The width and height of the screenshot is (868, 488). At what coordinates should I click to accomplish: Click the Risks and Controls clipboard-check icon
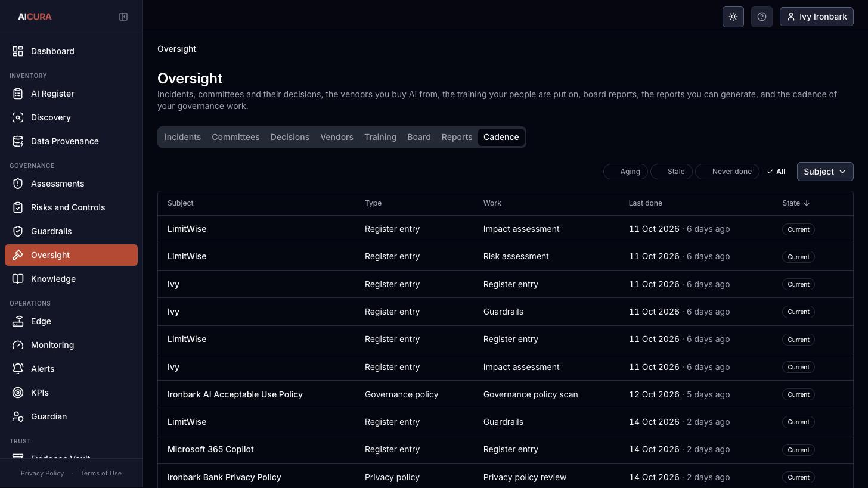(x=18, y=207)
